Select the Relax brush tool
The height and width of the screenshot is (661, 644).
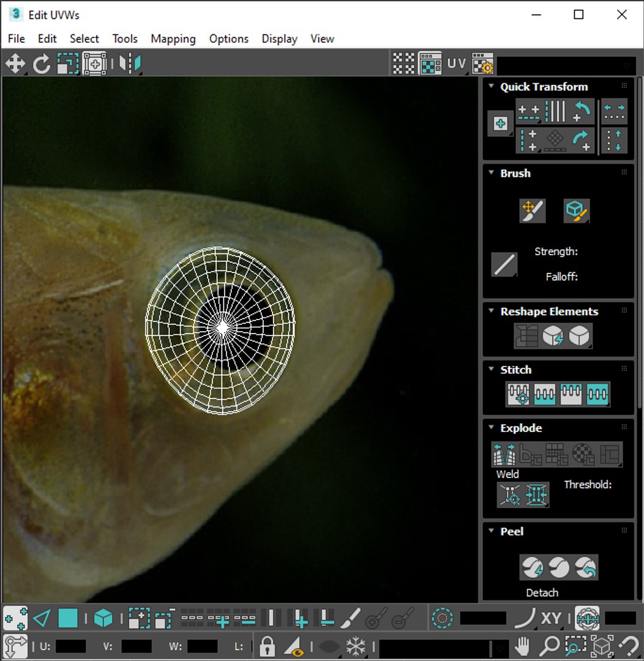point(577,211)
